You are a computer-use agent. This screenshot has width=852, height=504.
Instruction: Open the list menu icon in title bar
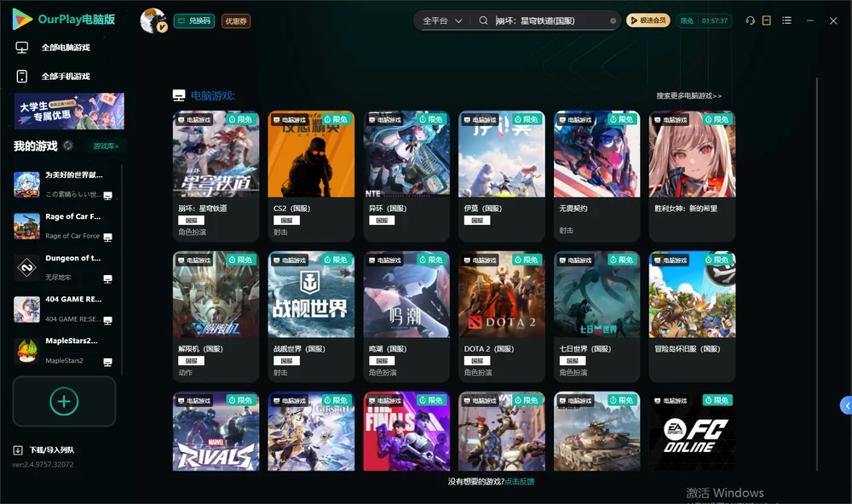coord(786,20)
